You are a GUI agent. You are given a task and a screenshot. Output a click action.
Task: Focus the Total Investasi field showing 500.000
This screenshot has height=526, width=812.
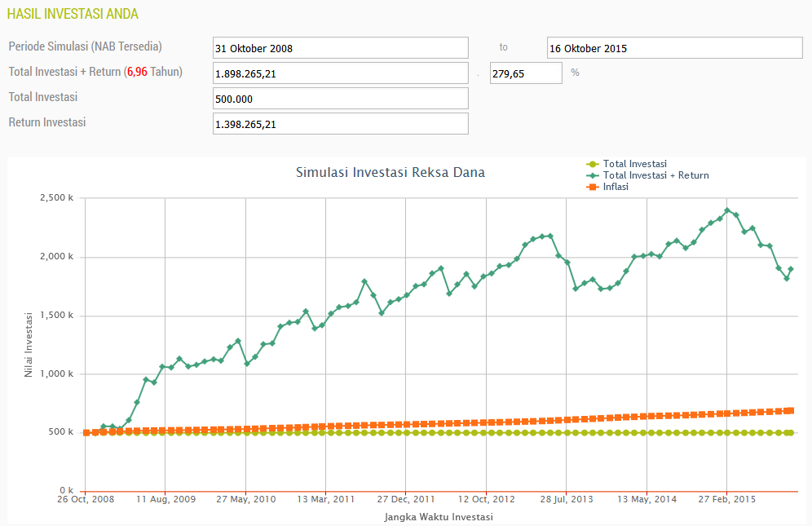340,99
